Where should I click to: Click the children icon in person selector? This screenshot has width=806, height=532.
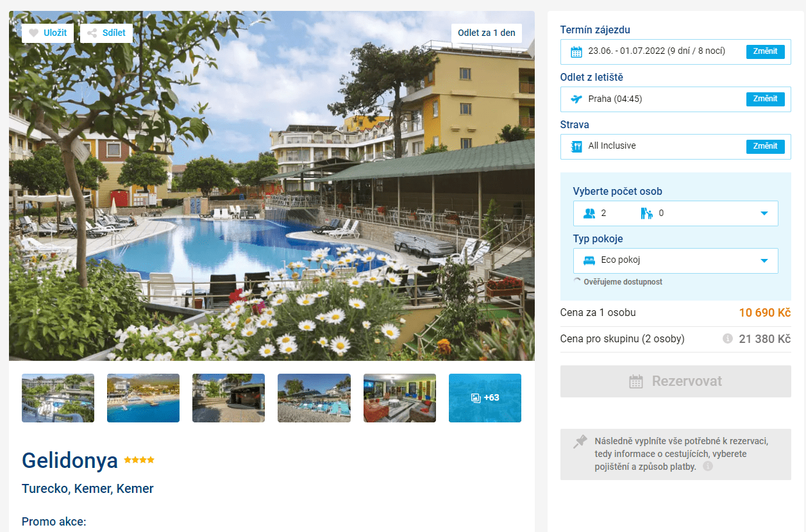646,213
